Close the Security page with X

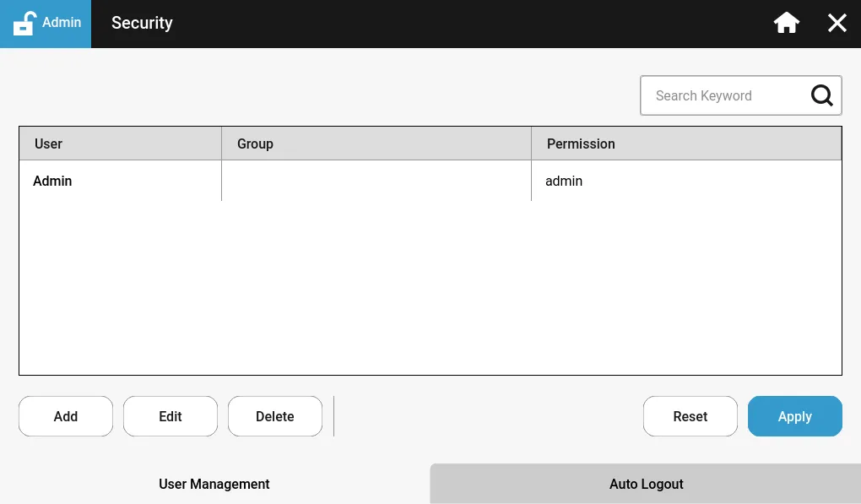tap(837, 23)
